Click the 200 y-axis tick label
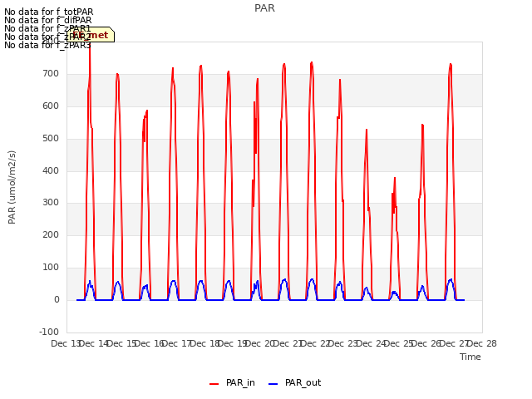Image resolution: width=532 pixels, height=399 pixels. 51,234
